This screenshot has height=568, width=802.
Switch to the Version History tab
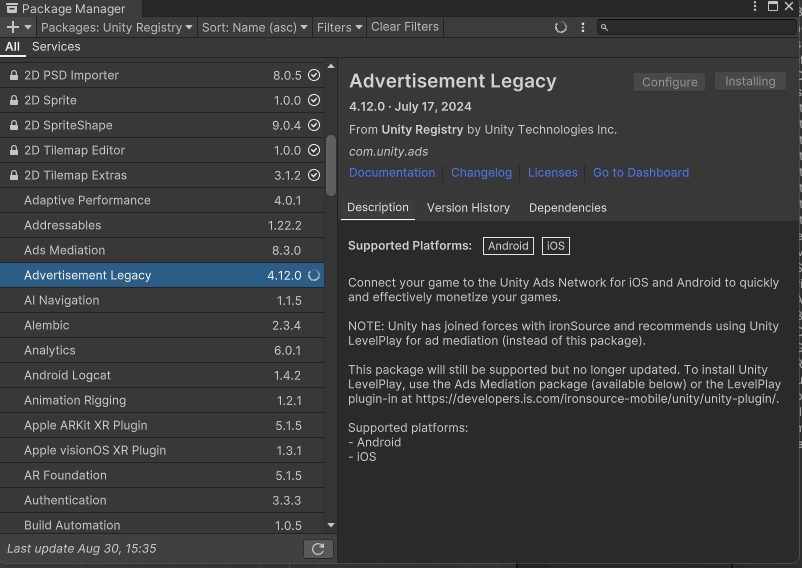tap(469, 208)
